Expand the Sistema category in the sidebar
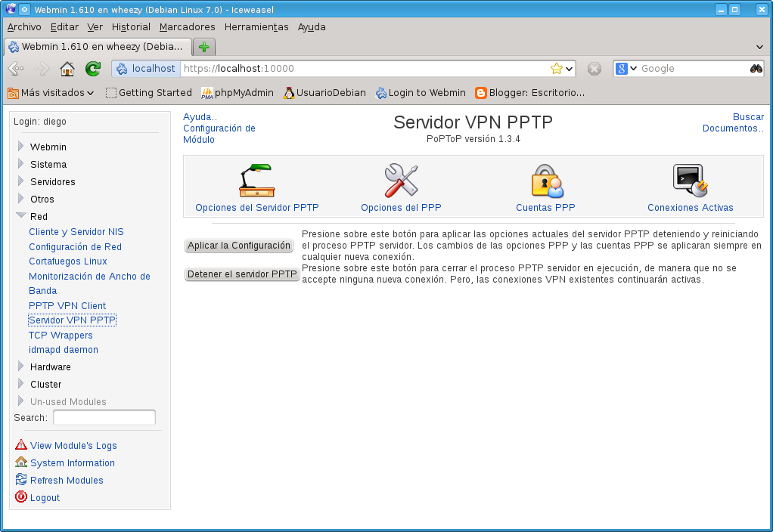 pos(20,163)
